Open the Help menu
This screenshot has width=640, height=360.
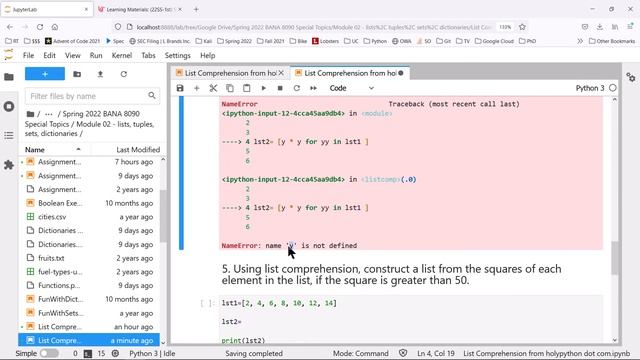207,56
